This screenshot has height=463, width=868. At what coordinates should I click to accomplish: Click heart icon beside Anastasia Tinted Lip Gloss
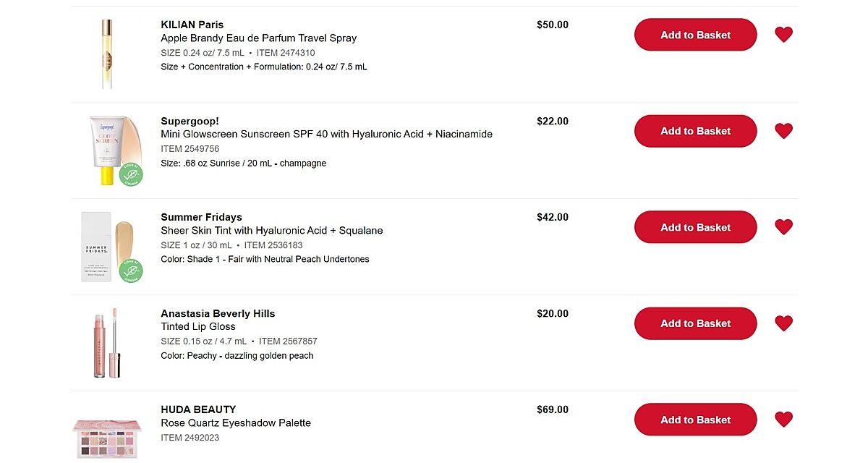(x=783, y=323)
